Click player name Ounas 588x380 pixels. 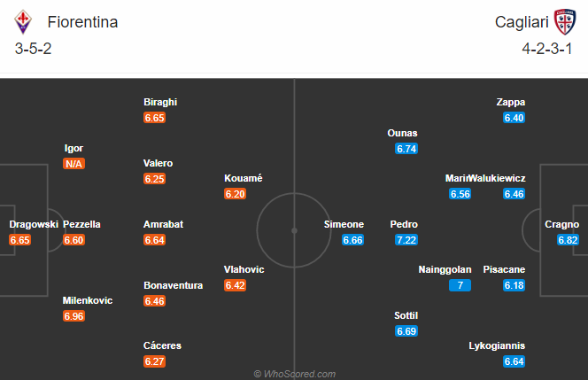click(x=402, y=133)
